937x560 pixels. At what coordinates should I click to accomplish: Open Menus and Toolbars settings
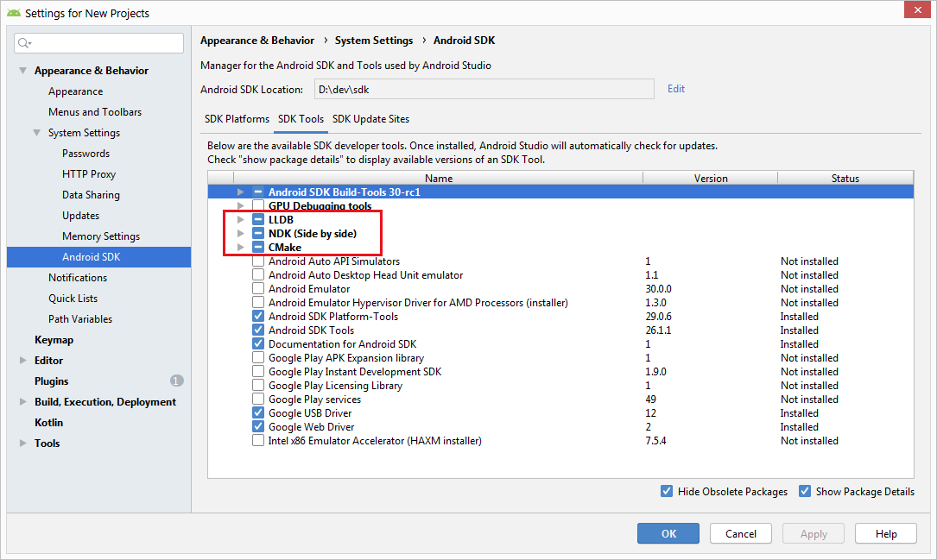pyautogui.click(x=95, y=111)
